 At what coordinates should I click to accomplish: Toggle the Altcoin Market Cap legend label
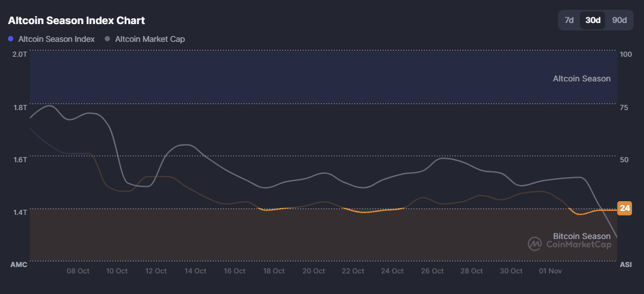point(150,39)
